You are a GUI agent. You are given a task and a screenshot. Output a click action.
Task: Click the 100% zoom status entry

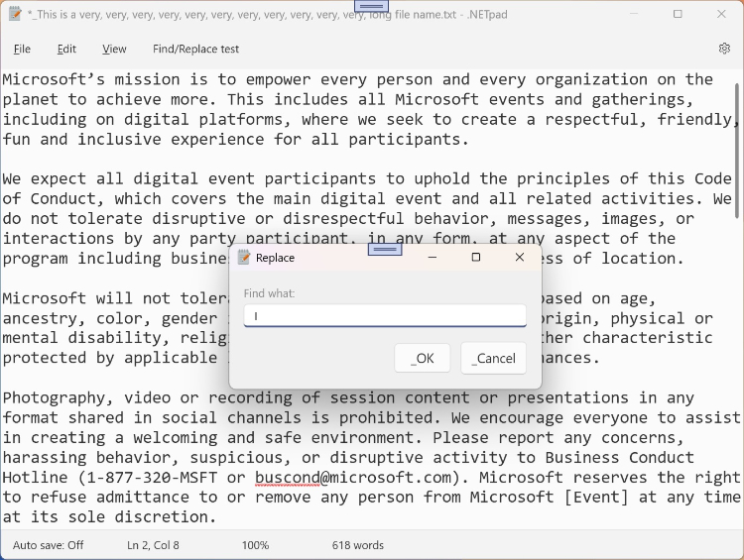255,545
